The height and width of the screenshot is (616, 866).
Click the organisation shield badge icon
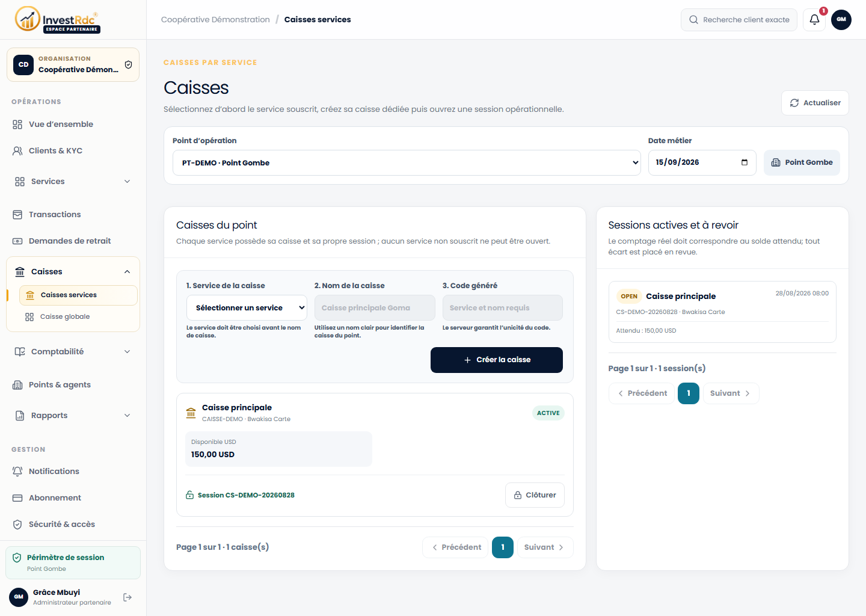(x=128, y=65)
